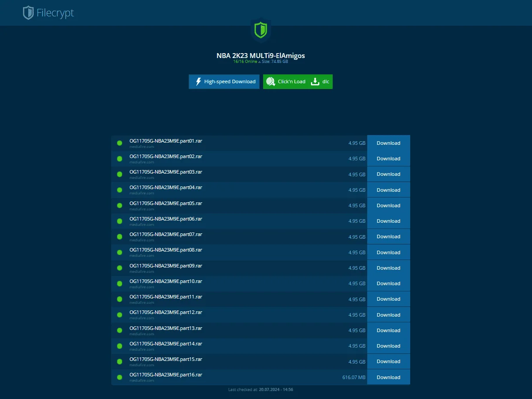
Task: Click the green shield emblem above title
Action: pyautogui.click(x=260, y=31)
